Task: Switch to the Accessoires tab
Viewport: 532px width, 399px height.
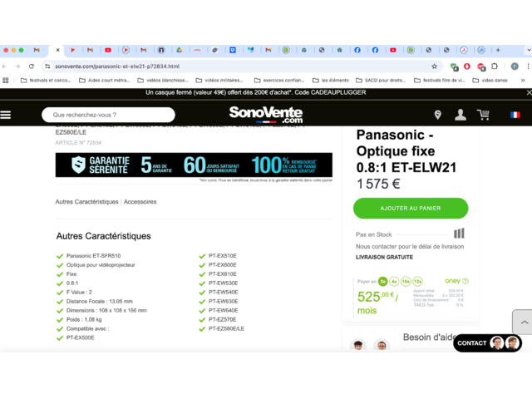Action: tap(140, 202)
